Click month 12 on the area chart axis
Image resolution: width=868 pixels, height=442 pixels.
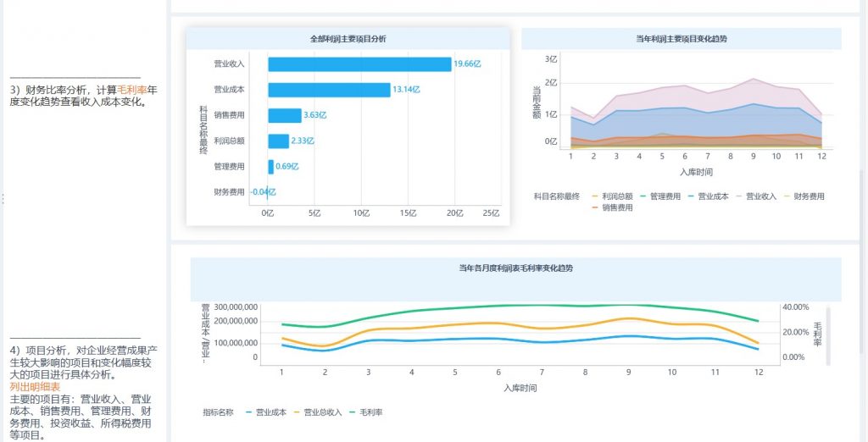(x=821, y=157)
